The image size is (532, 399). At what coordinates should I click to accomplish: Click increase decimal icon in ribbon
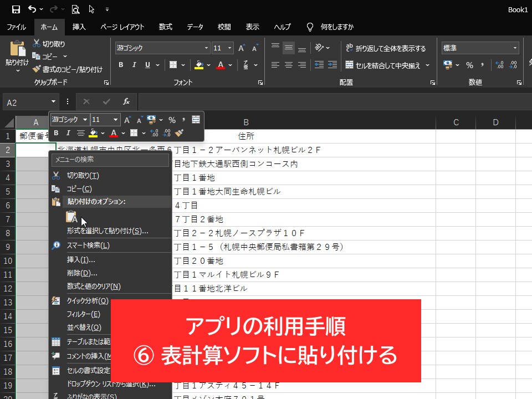[500, 64]
